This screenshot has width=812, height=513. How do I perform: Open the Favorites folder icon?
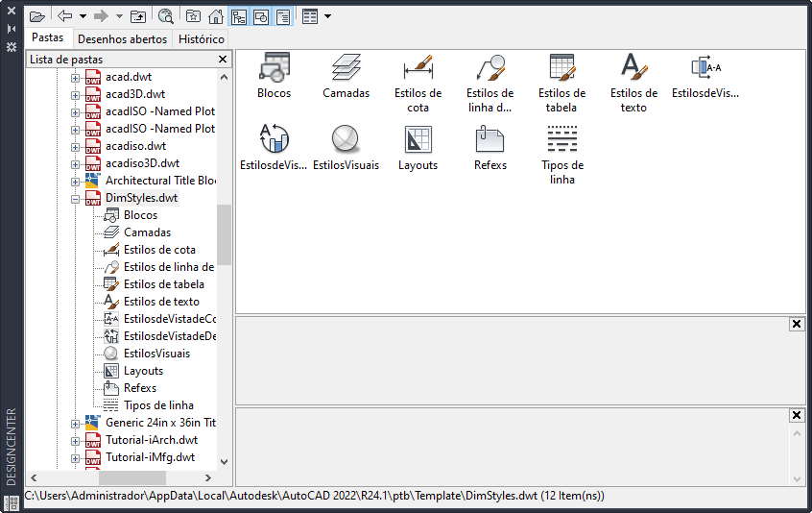coord(193,16)
